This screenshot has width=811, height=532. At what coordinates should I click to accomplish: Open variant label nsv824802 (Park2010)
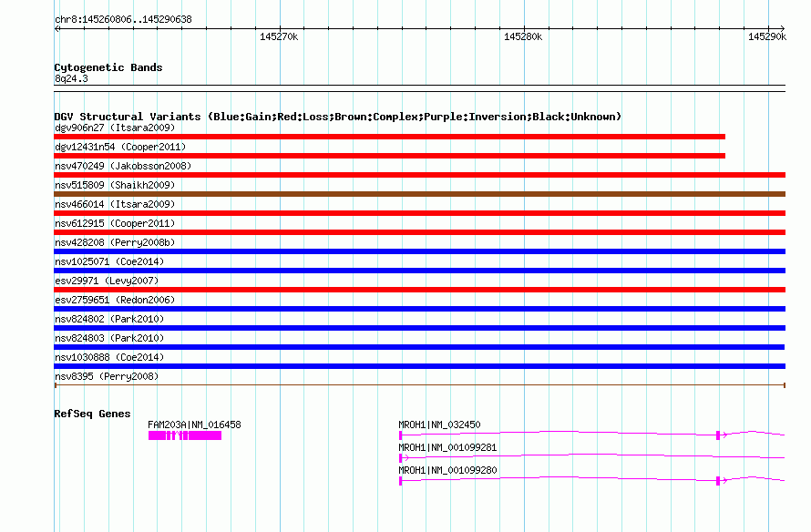coord(109,319)
